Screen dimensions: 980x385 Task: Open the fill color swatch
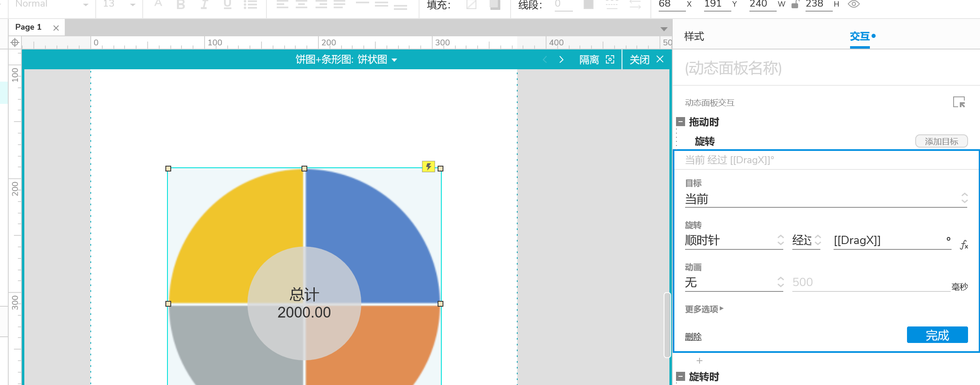point(471,5)
